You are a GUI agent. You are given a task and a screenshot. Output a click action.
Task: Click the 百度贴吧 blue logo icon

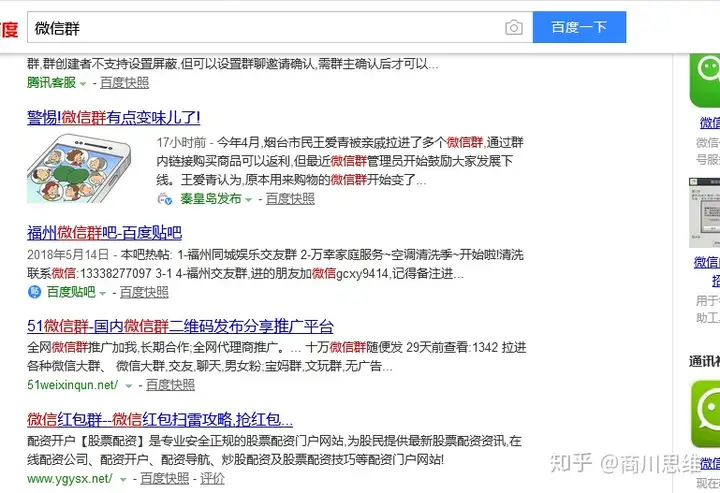(x=34, y=292)
